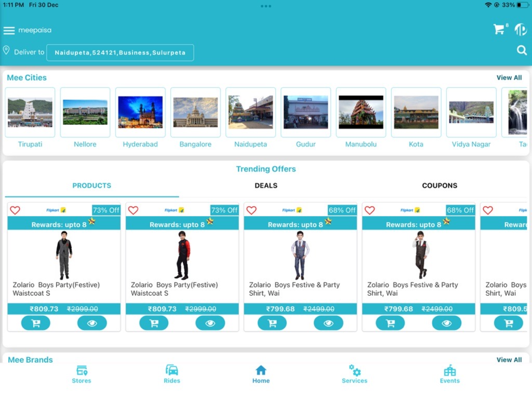Open the Rides tab in bottom navigation

pos(172,374)
